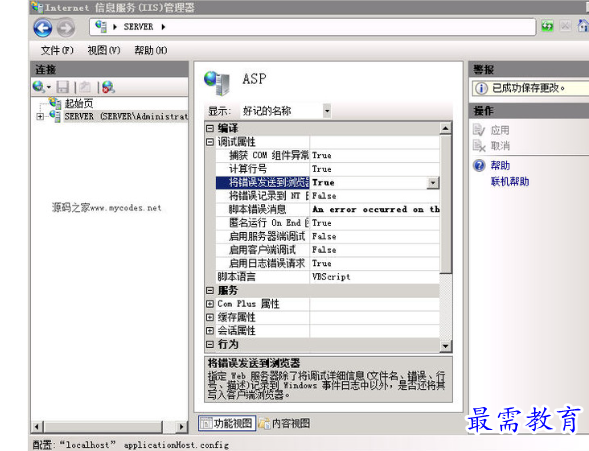Image resolution: width=589 pixels, height=451 pixels.
Task: Select the 将错误记录到 NT property row
Action: [327, 196]
